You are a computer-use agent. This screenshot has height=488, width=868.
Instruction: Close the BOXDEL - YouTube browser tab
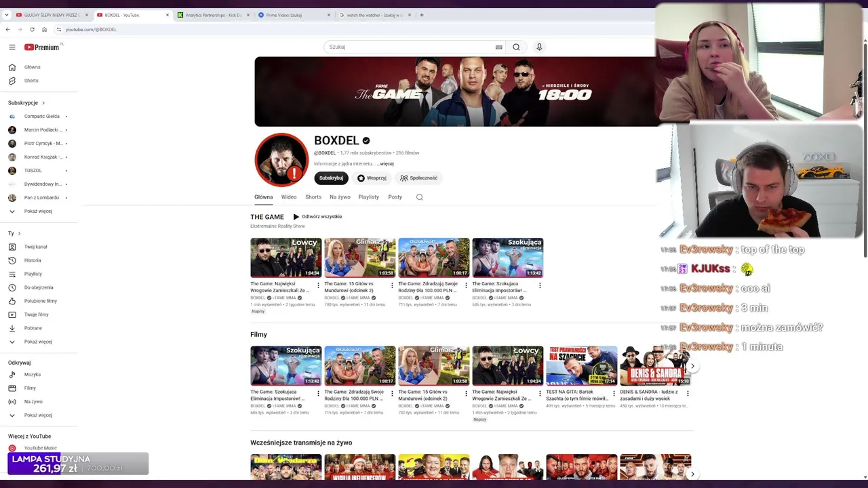click(x=167, y=15)
